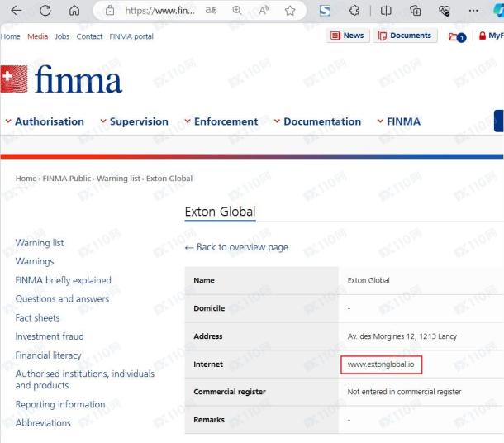Click the Commercial register row label
504x443 pixels.
[230, 392]
